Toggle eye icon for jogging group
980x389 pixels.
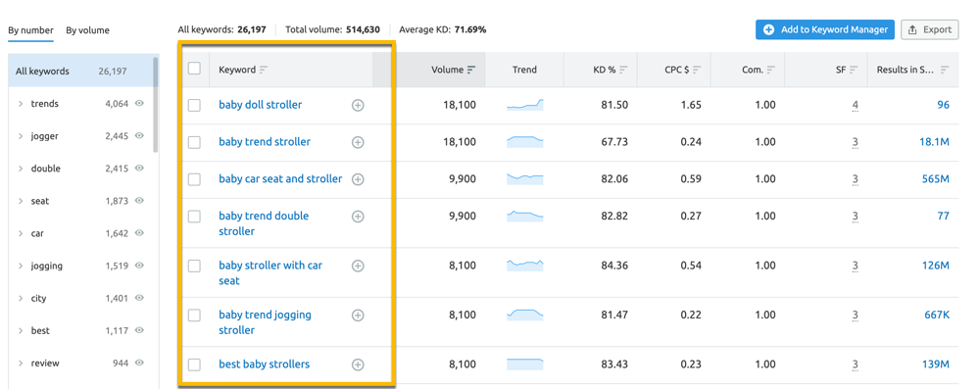139,266
